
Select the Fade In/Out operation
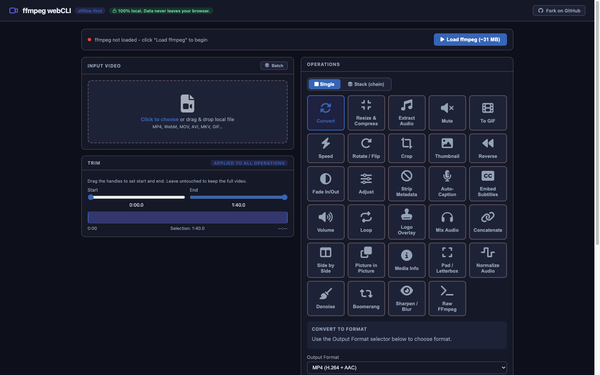(326, 184)
